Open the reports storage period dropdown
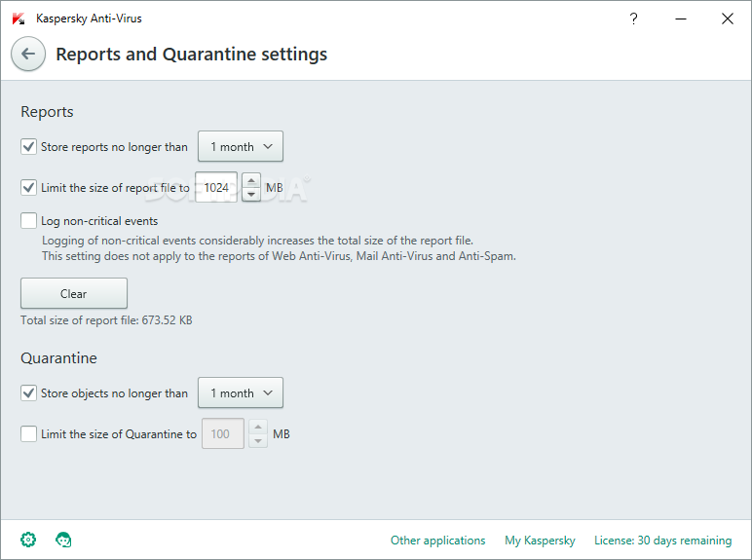This screenshot has height=560, width=752. coord(241,146)
